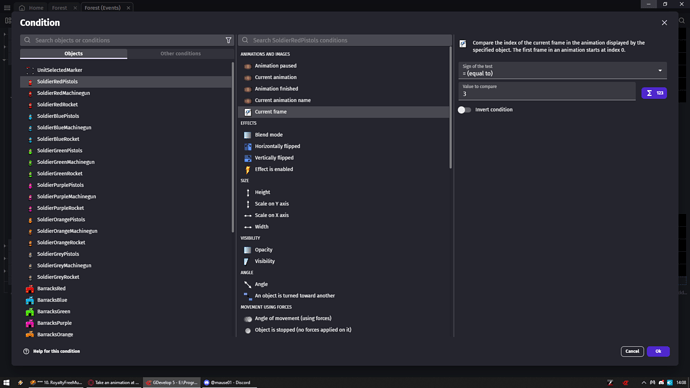Pick Object is stopped condition

point(344,329)
